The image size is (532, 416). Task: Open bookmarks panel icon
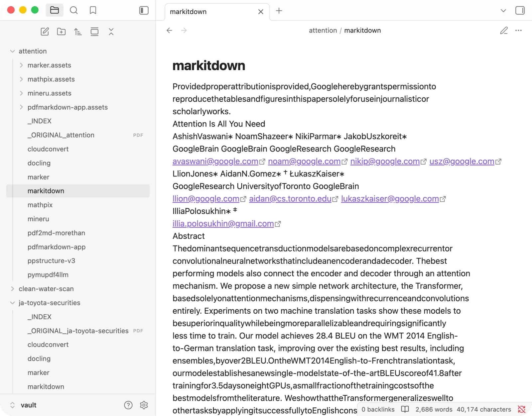(x=93, y=10)
